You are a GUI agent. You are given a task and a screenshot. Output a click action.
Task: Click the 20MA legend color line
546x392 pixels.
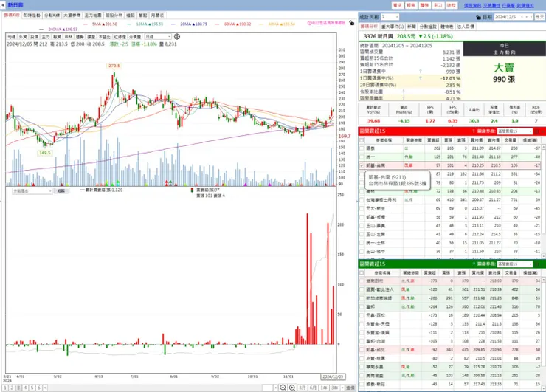click(173, 24)
